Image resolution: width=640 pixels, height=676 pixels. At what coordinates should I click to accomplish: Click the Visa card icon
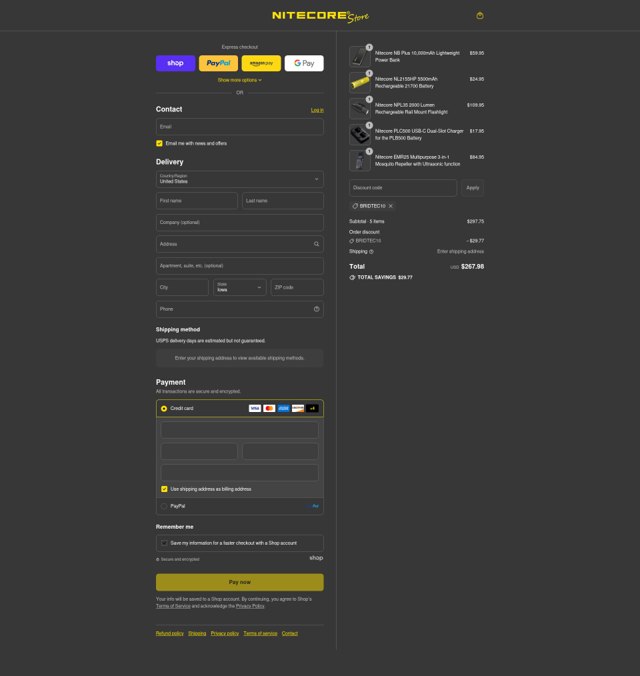(255, 408)
